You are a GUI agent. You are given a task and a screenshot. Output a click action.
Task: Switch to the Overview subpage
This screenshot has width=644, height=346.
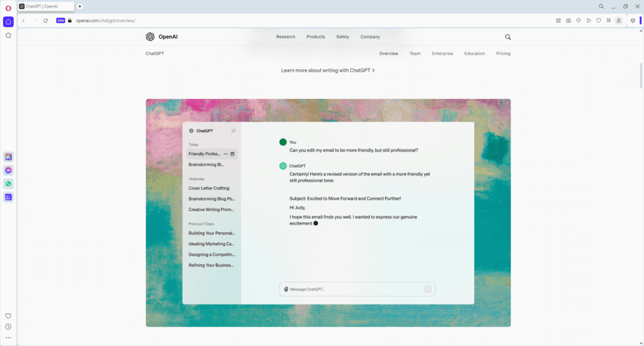tap(389, 53)
